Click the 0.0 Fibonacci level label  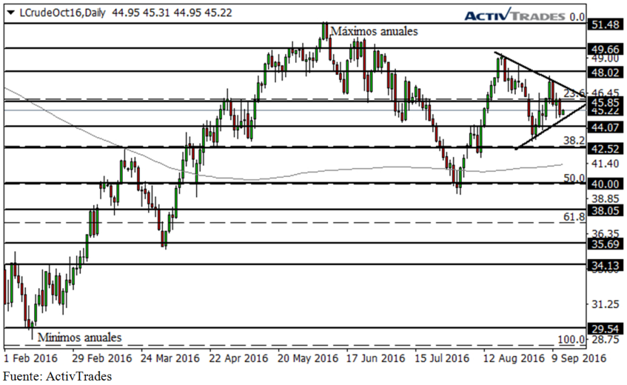[577, 17]
